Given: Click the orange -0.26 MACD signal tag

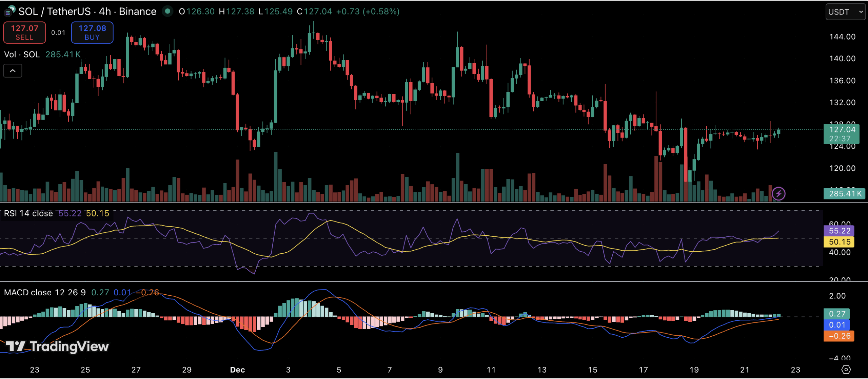Looking at the screenshot, I should coord(839,336).
